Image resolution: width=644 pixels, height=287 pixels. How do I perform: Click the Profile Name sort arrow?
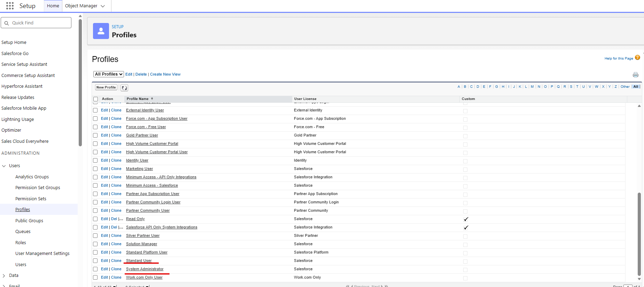[x=152, y=99]
